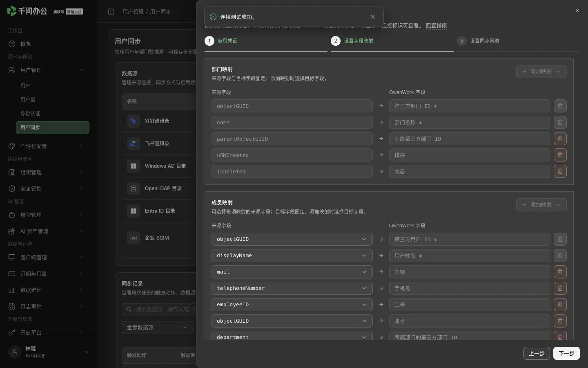Expand the AI 资产管理 sidebar section
This screenshot has height=368, width=588.
tap(81, 231)
